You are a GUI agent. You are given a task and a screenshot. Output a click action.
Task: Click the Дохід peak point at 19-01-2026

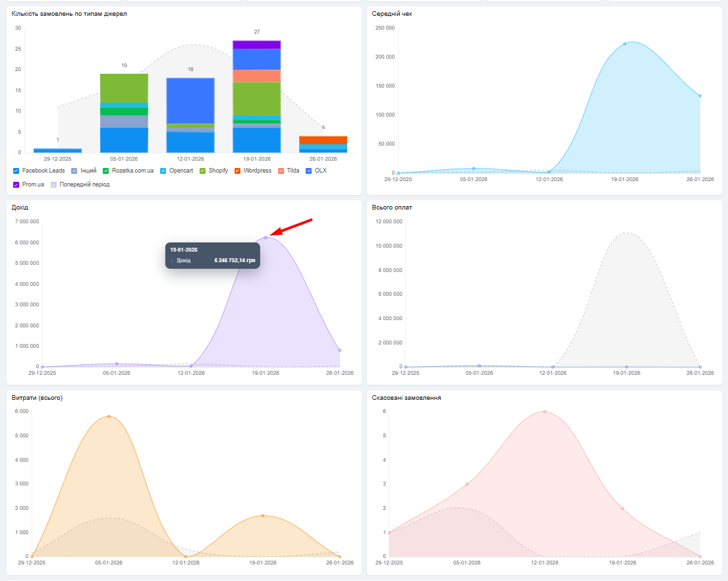(x=266, y=237)
